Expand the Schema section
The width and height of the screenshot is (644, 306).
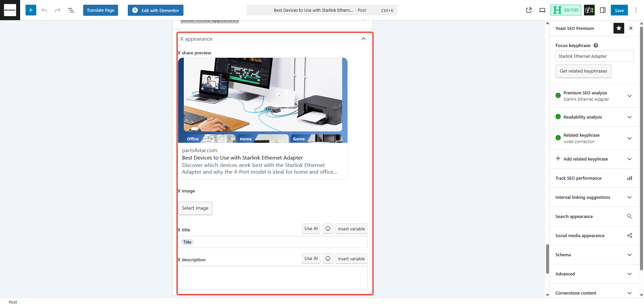tap(629, 255)
